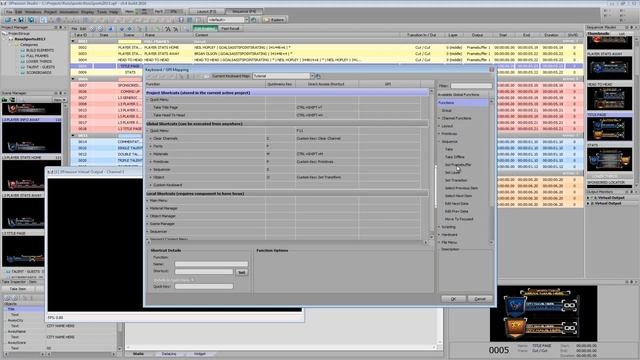
Task: Open the File menu in the menu bar
Action: pos(9,12)
